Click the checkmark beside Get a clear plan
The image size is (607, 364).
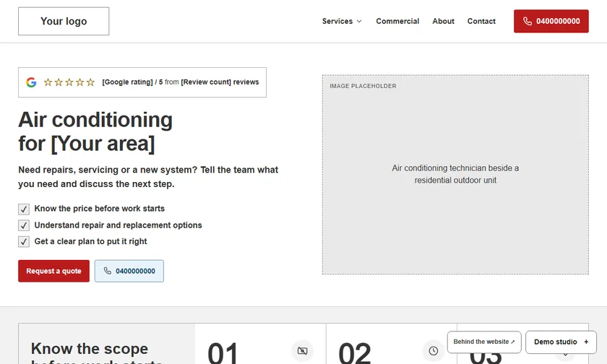click(x=24, y=242)
